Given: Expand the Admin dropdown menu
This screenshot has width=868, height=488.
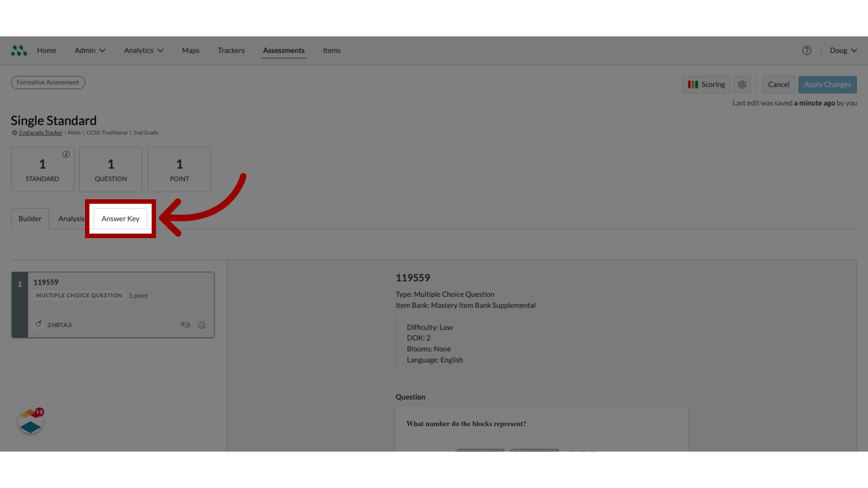Looking at the screenshot, I should point(90,50).
